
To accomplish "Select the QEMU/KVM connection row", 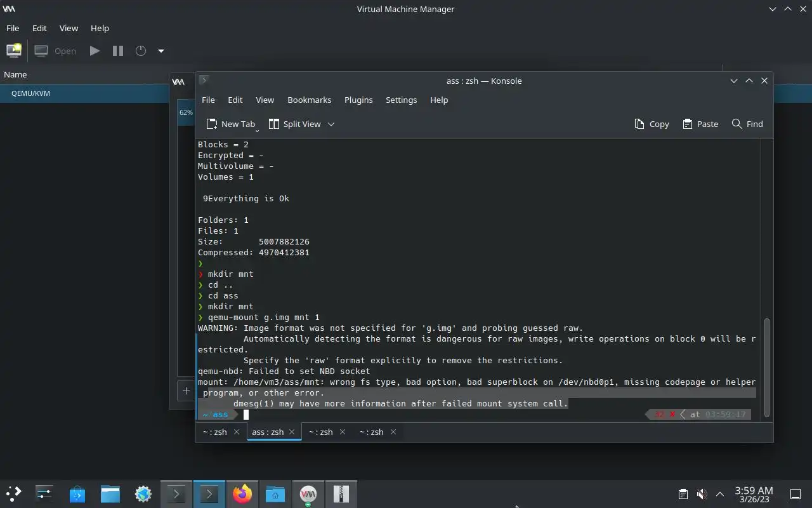I will click(84, 93).
